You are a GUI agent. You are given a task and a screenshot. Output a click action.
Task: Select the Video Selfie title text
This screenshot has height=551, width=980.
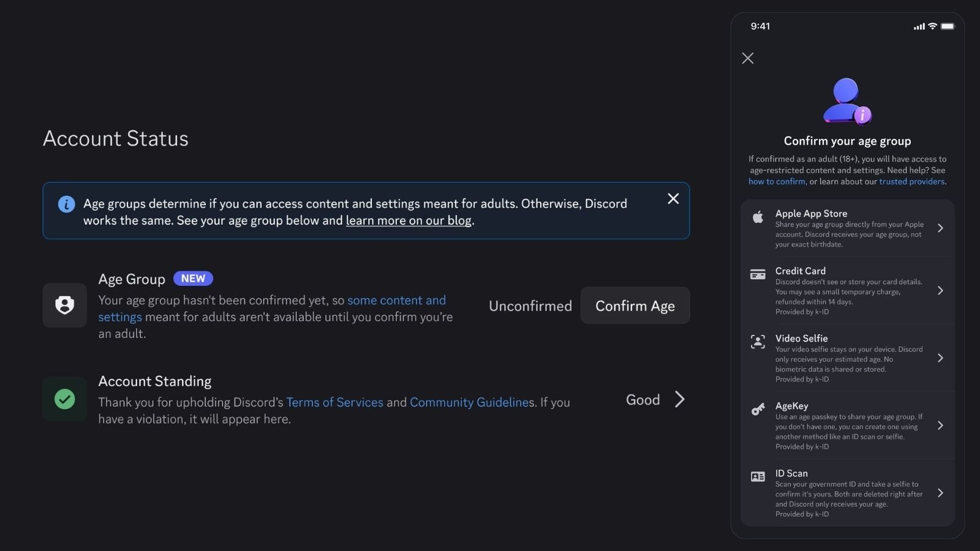[x=801, y=339]
